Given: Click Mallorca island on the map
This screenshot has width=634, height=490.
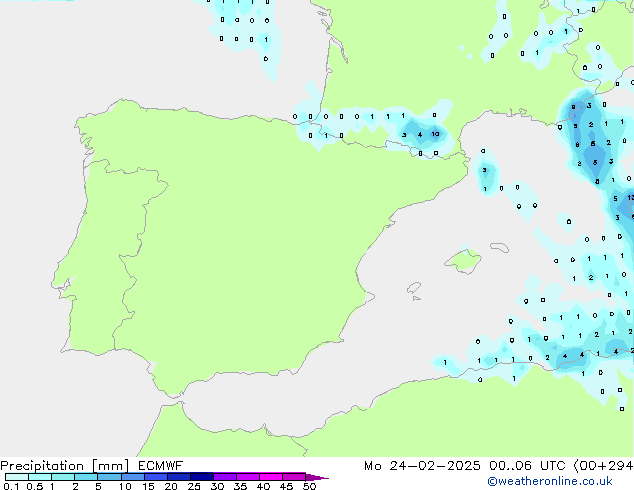Looking at the screenshot, I should [x=462, y=262].
